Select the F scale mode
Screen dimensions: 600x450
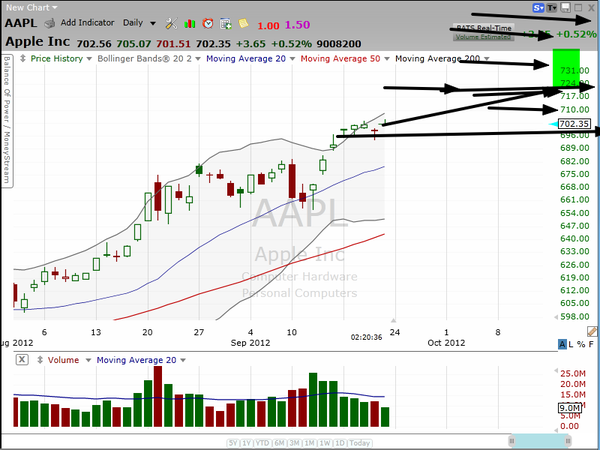point(591,344)
